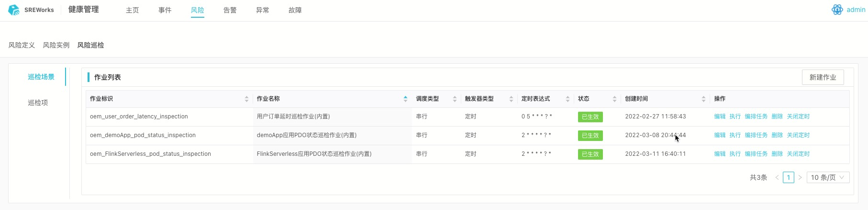Image resolution: width=868 pixels, height=210 pixels.
Task: Toggle 关闭定时 for oem_FlinkServerless_pod_status_inspection
Action: [798, 154]
